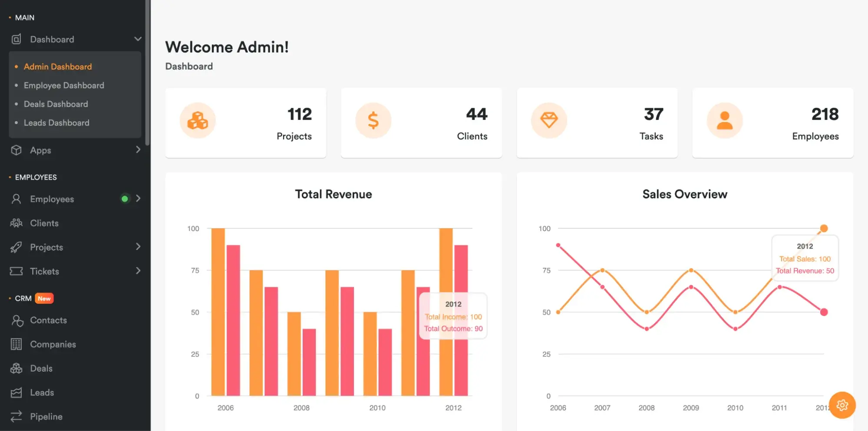Image resolution: width=868 pixels, height=431 pixels.
Task: Open Deals Dashboard from sidebar submenu
Action: point(56,104)
